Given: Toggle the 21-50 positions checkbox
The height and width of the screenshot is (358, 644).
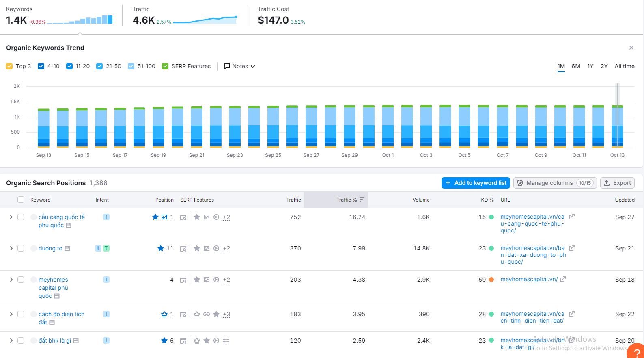Looking at the screenshot, I should click(99, 66).
